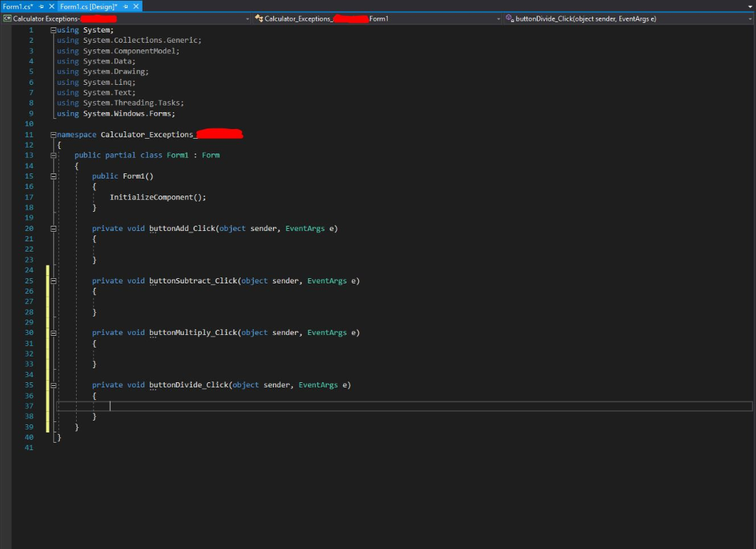Screen dimensions: 756x549
Task: Click the 'buttonMultiply_Click' method name
Action: (x=193, y=333)
